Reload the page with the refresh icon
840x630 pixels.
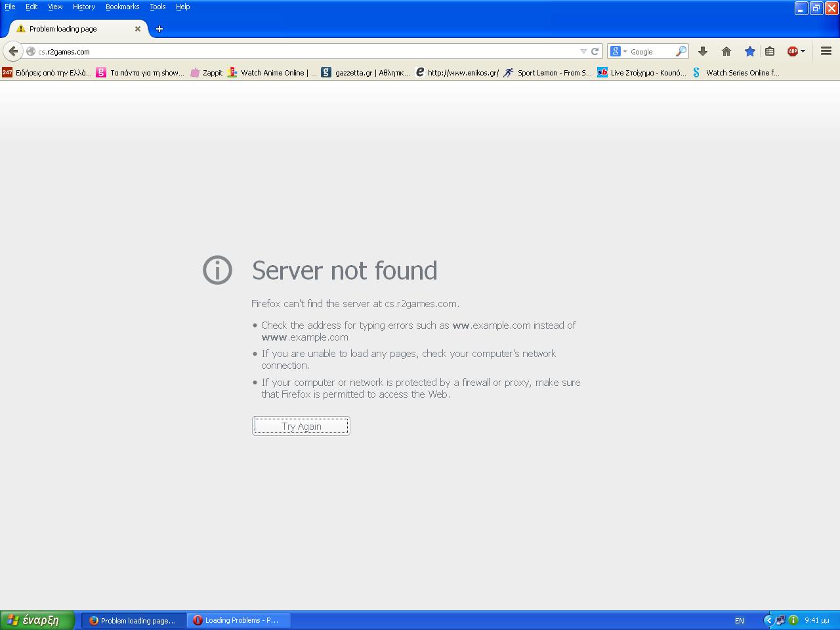click(x=595, y=51)
